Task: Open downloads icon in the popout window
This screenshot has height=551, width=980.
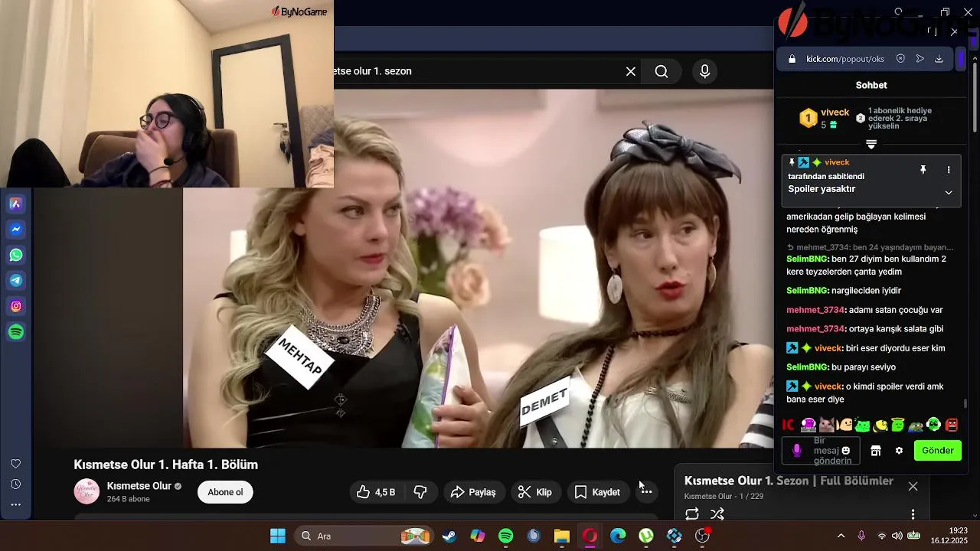Action: click(x=939, y=59)
